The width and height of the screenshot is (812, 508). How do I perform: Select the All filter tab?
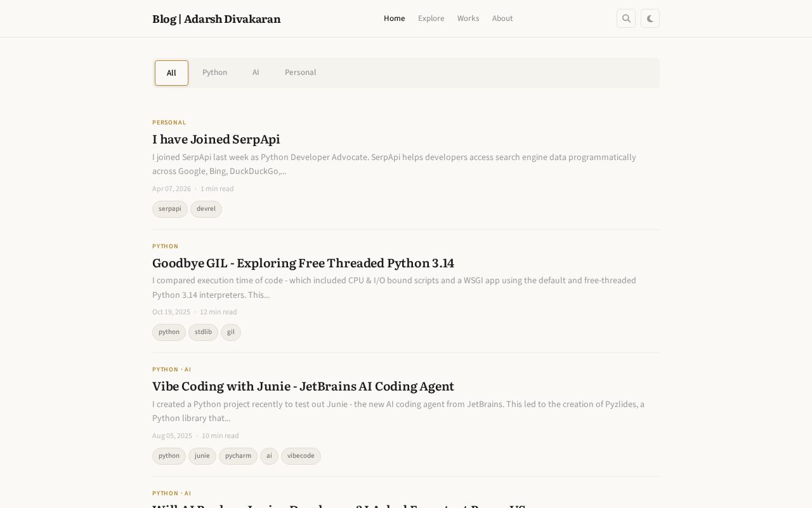[171, 73]
